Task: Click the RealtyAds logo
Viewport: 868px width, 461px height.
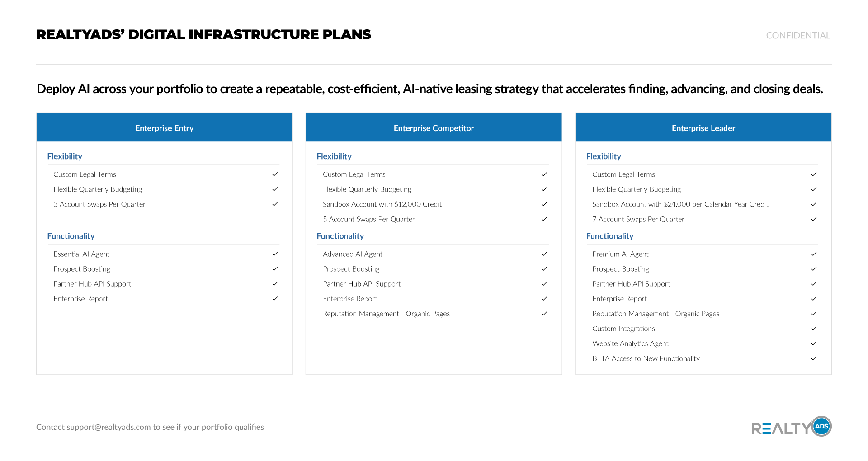Action: click(x=791, y=426)
